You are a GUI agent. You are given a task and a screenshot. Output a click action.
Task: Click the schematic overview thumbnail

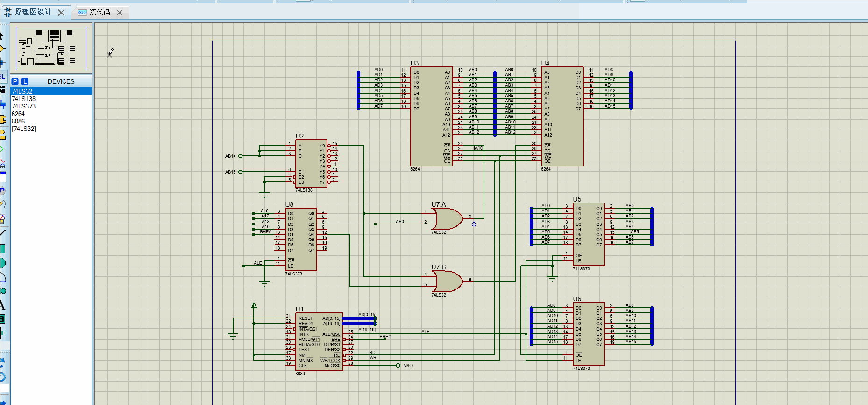tap(51, 48)
